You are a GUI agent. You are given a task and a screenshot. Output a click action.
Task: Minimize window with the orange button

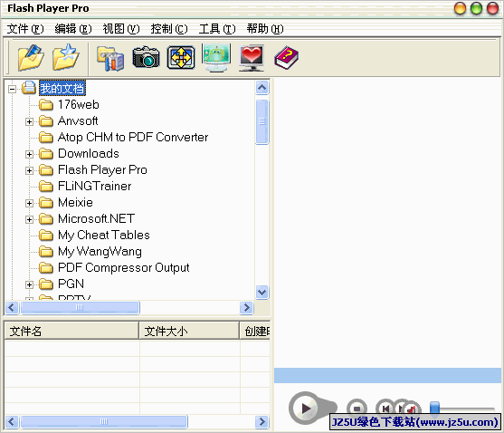tap(460, 8)
